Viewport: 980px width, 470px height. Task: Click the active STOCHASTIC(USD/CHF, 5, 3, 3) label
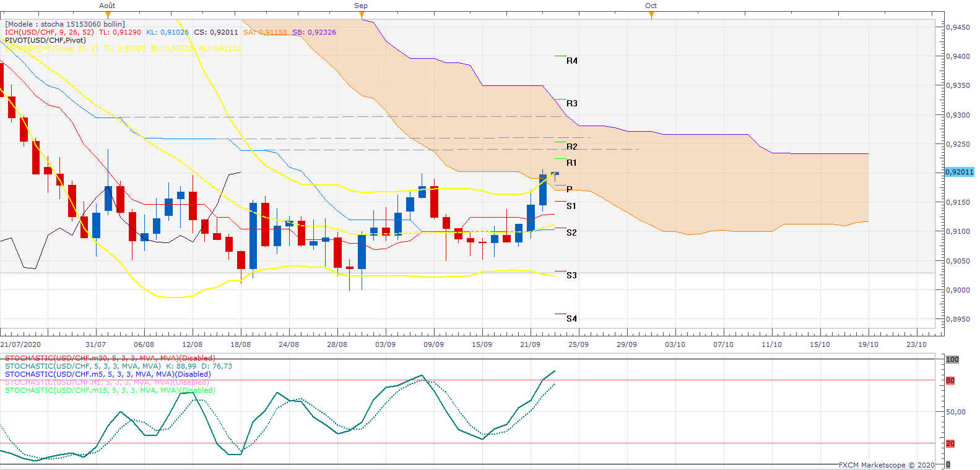click(x=82, y=366)
